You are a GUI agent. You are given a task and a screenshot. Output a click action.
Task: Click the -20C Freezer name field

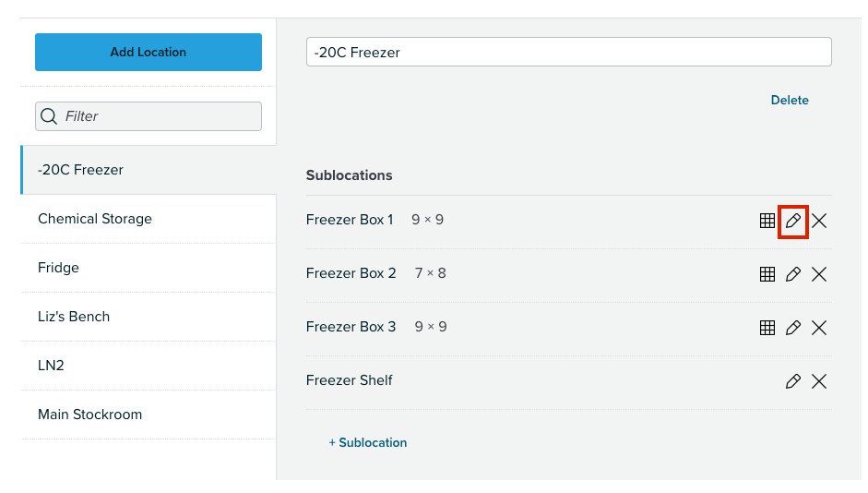568,52
